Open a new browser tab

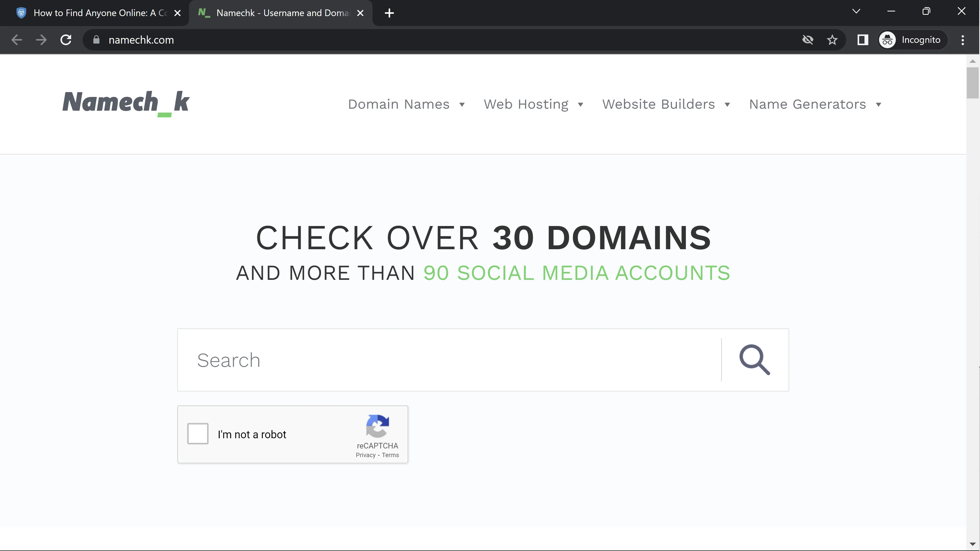click(x=389, y=13)
